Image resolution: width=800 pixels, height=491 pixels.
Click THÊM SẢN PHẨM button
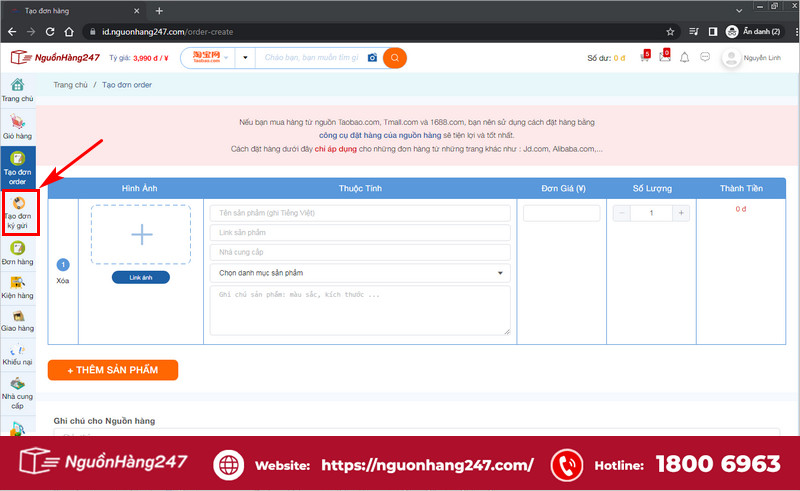click(113, 370)
